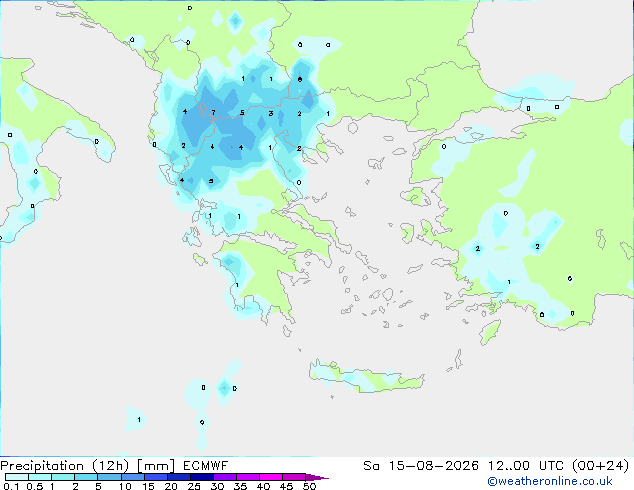
Task: Select the 5–10 mm legend swatch
Action: (x=109, y=477)
